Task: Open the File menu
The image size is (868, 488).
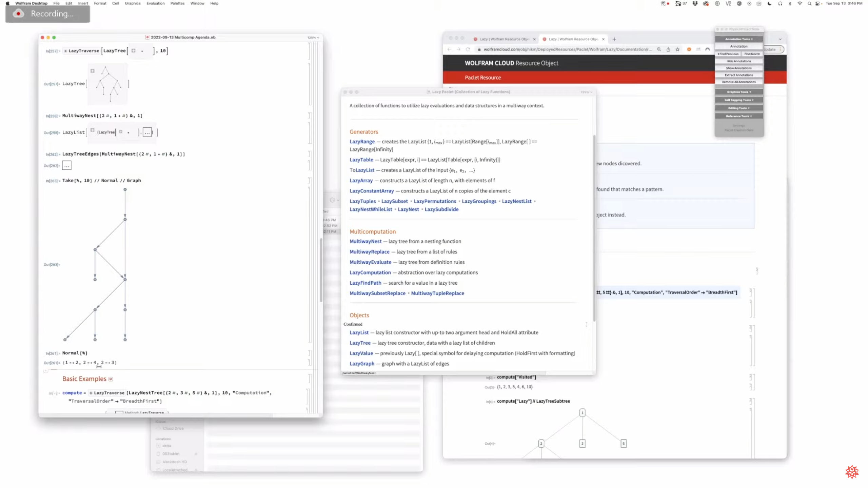Action: point(56,3)
